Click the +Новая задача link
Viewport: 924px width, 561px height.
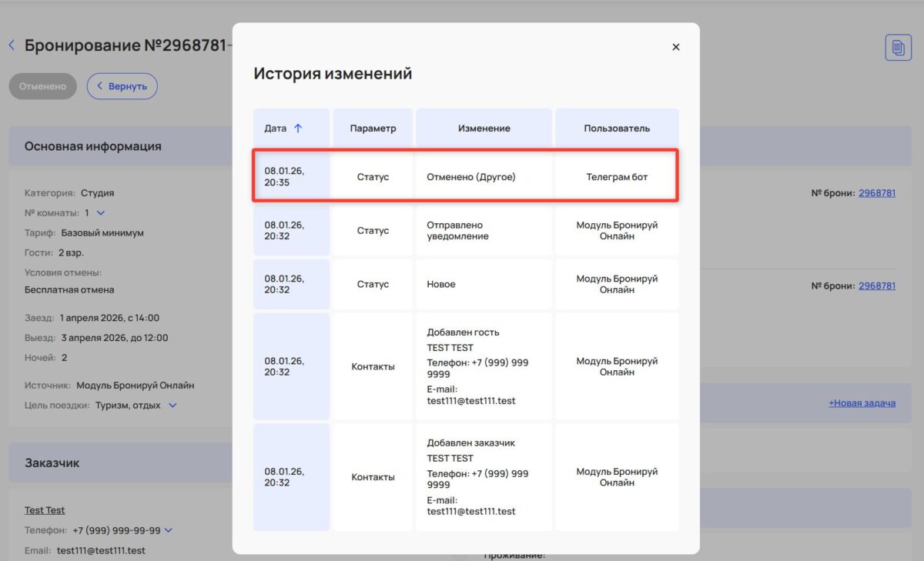[862, 402]
